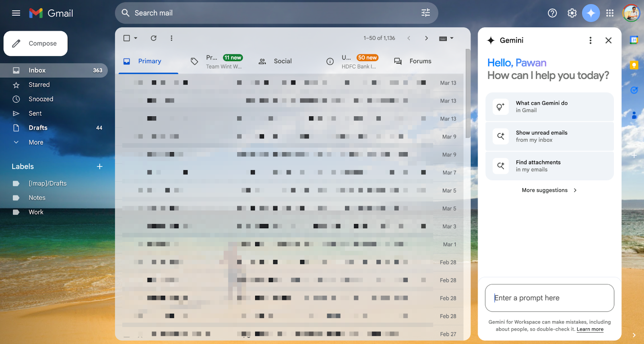Viewport: 644px width, 344px height.
Task: Switch to the Forums tab
Action: pyautogui.click(x=420, y=61)
